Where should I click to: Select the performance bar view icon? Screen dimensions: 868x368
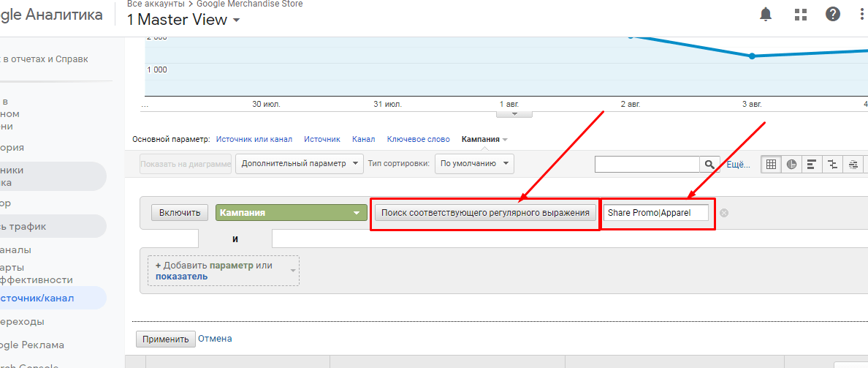(x=811, y=165)
